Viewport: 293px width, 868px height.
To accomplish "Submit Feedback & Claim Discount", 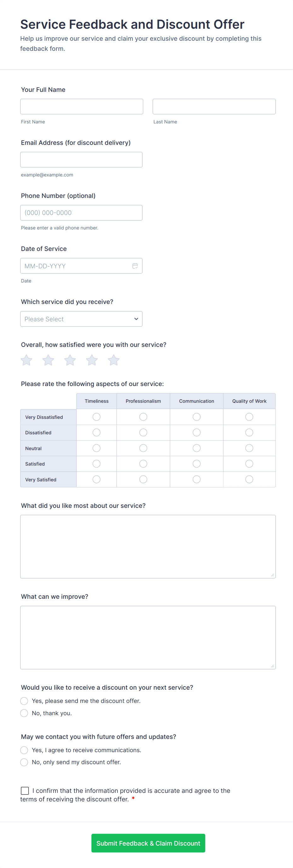I will [148, 843].
